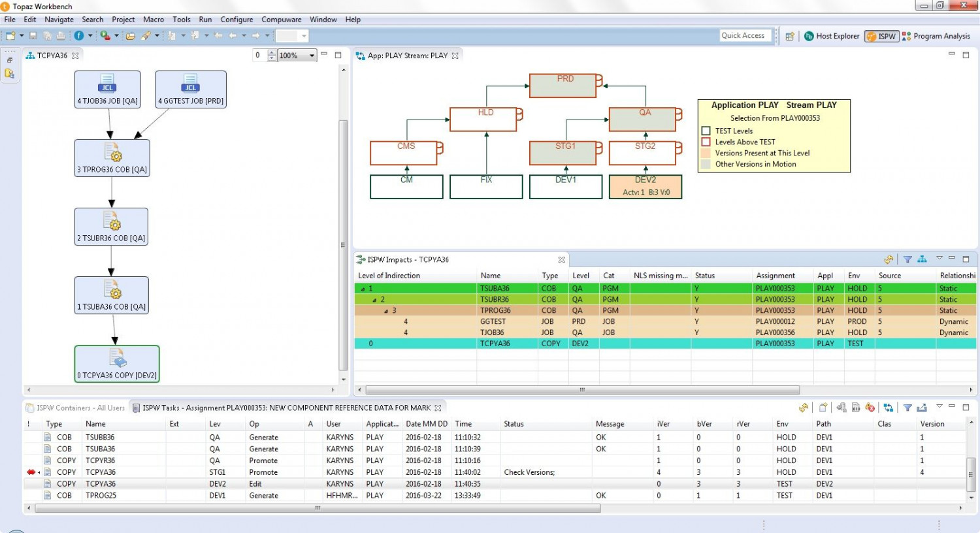Click the swap arrows icon in ISPW Tasks toolbar
The height and width of the screenshot is (533, 980).
pos(889,408)
